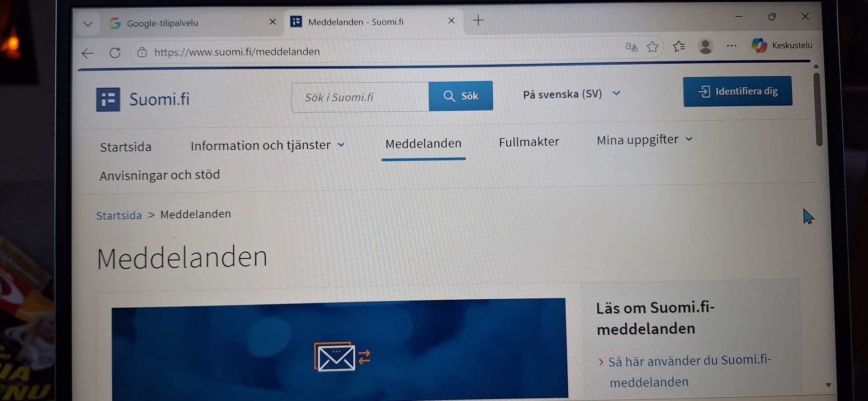Open the browser profile avatar
Screen dimensions: 868x401
coord(705,46)
